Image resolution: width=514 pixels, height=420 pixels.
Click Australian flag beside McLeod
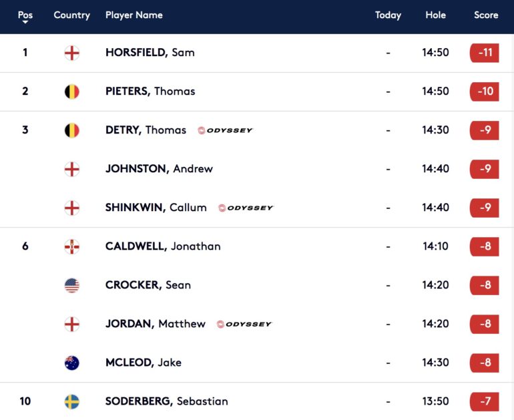pyautogui.click(x=71, y=363)
